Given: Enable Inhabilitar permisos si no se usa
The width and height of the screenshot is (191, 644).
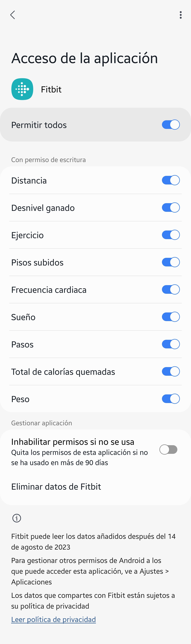Looking at the screenshot, I should [168, 449].
